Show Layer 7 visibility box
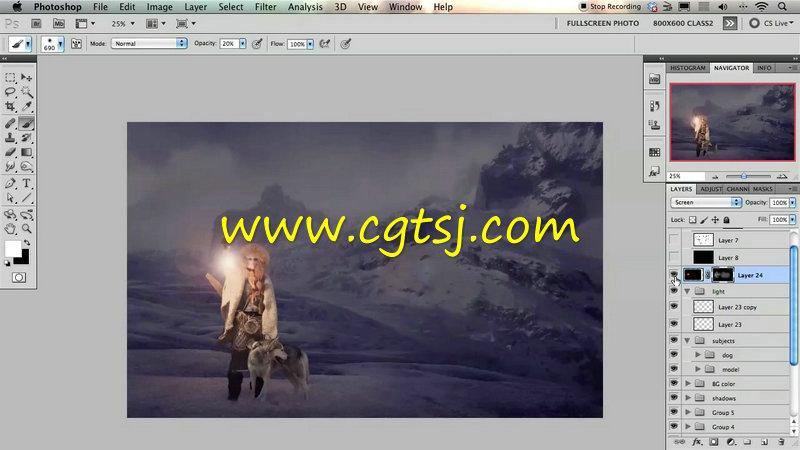 tap(674, 240)
